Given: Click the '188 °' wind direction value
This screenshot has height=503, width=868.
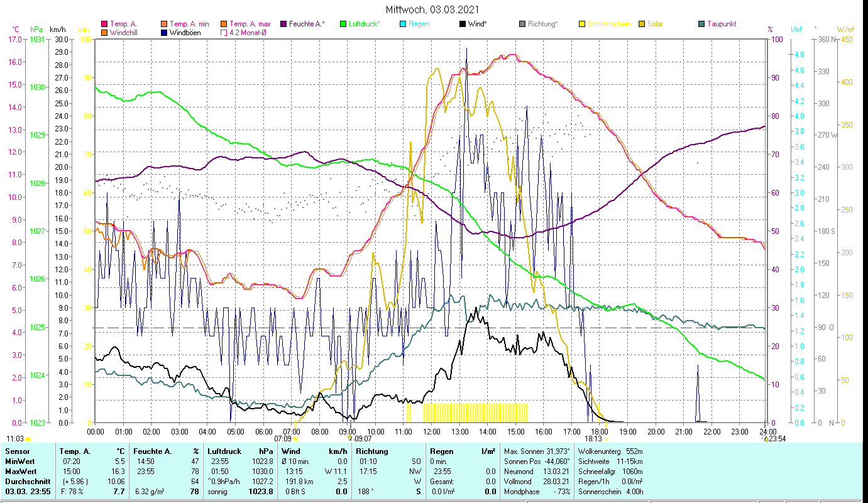Looking at the screenshot, I should [366, 491].
